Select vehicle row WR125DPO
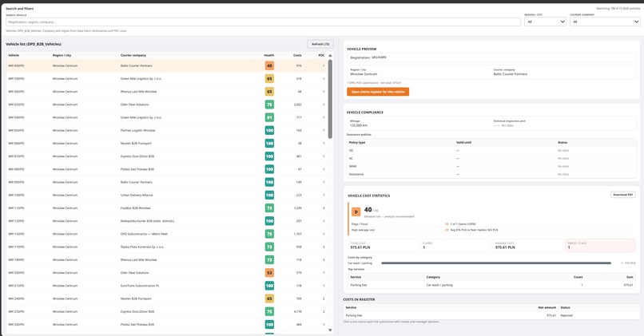Screen dimensions: 644x336 (166, 311)
